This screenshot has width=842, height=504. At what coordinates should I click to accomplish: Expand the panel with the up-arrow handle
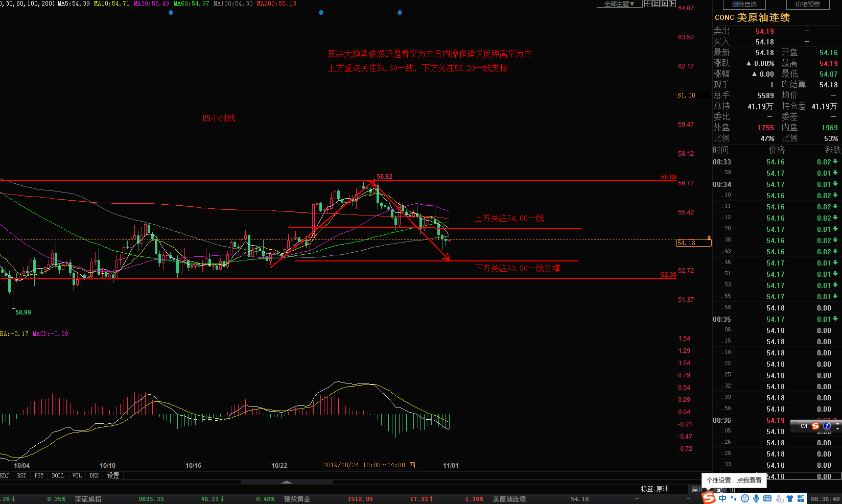(x=287, y=482)
